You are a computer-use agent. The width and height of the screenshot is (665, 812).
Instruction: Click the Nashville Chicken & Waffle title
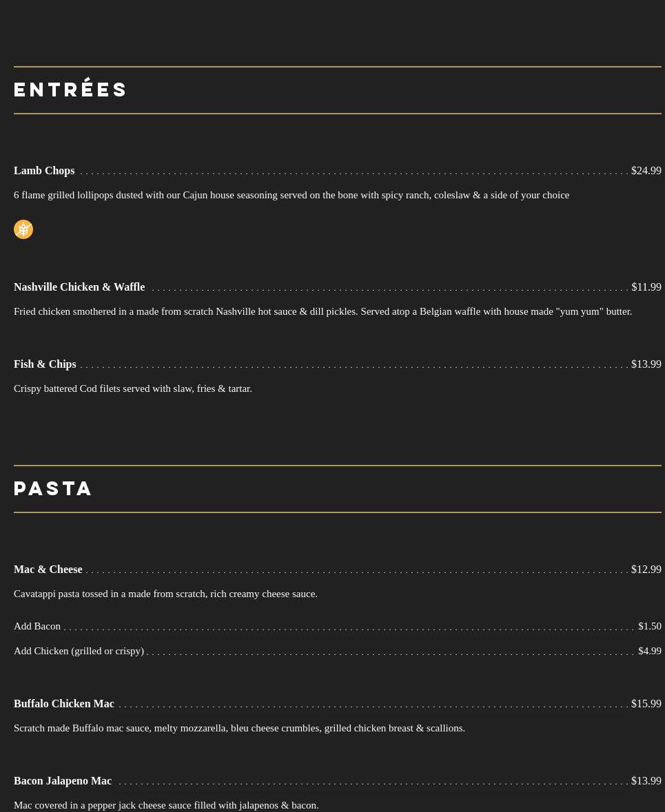[79, 287]
